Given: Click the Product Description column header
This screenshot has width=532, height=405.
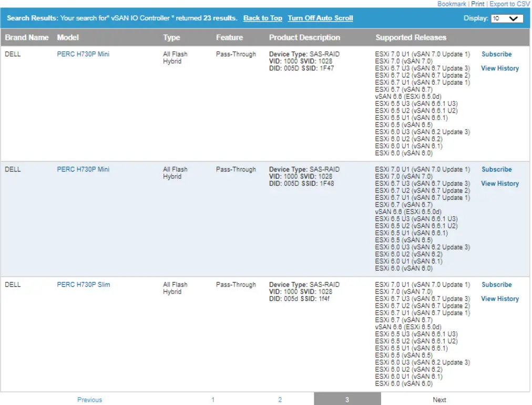Looking at the screenshot, I should click(304, 38).
